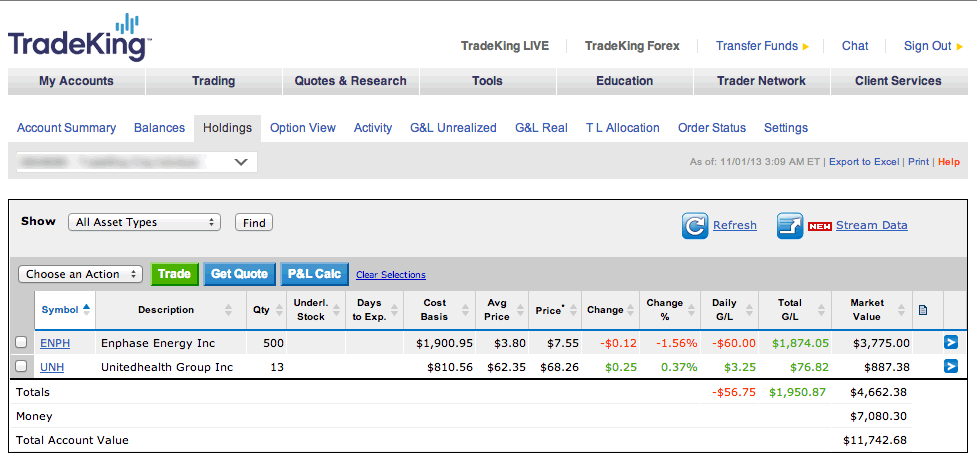Sort the Days to Exp. column
The image size is (977, 461).
click(395, 310)
